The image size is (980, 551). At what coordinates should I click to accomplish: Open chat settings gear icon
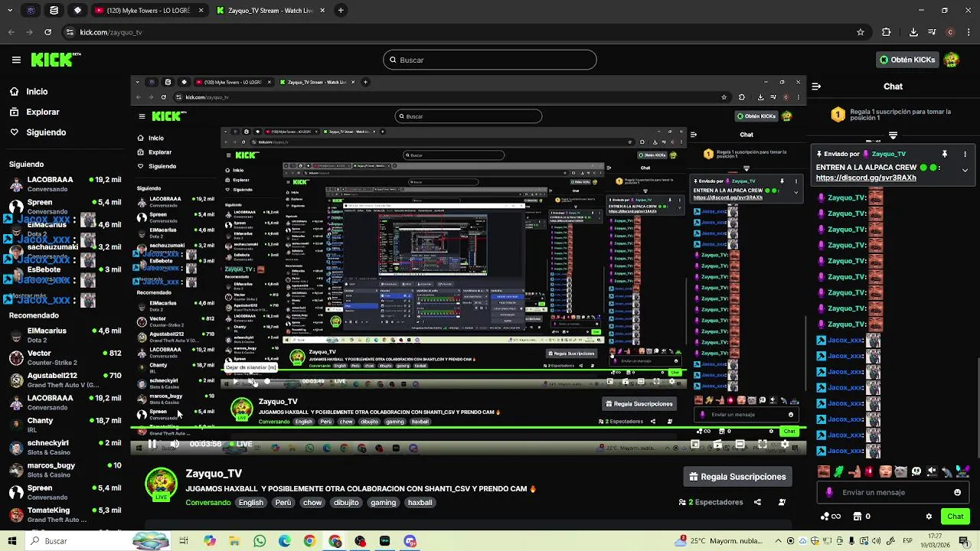coord(929,517)
